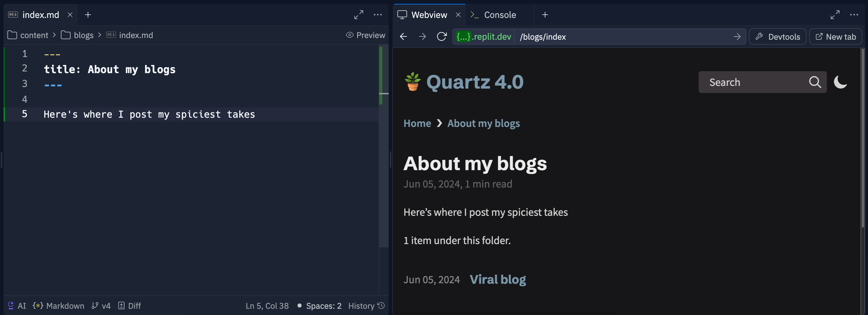Toggle dark mode with the moon icon
Screen dimensions: 868x315
coord(840,82)
